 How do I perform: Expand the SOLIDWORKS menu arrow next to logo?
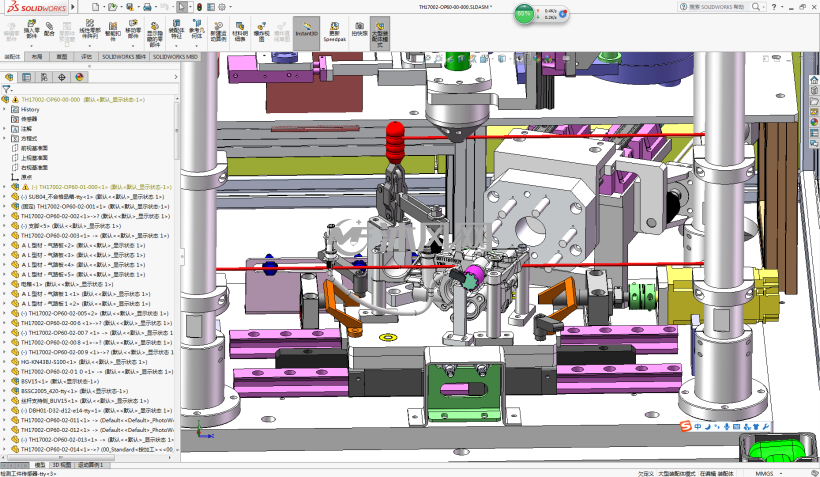click(73, 7)
